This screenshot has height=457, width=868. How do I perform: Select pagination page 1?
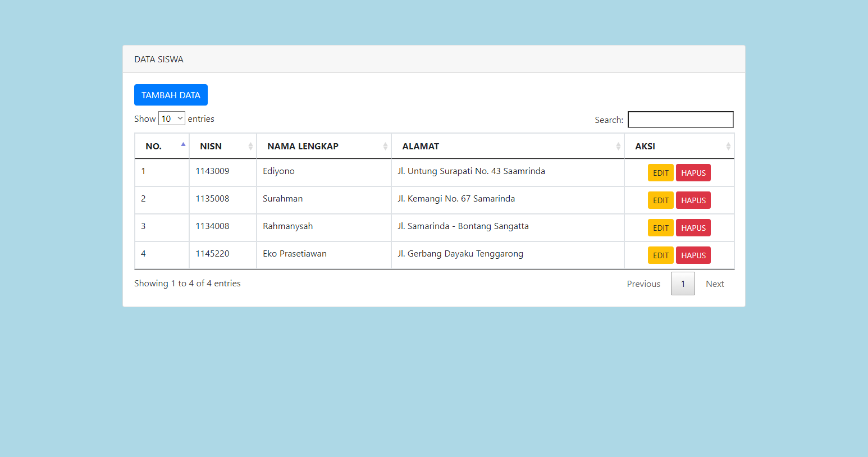click(683, 284)
